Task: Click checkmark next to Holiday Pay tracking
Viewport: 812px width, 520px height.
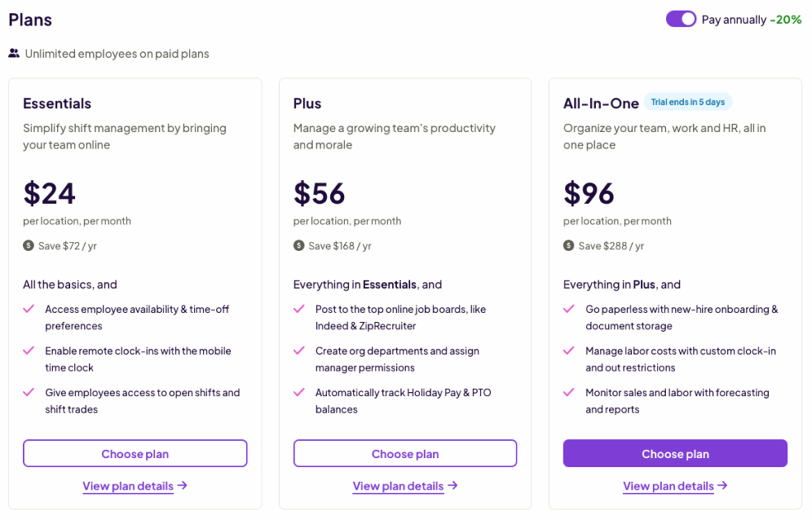Action: (299, 392)
